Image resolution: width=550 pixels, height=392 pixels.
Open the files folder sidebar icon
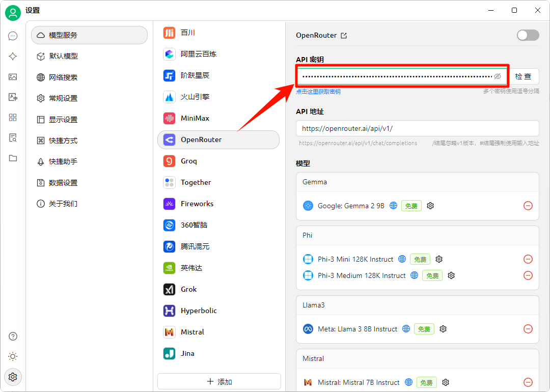coord(13,158)
